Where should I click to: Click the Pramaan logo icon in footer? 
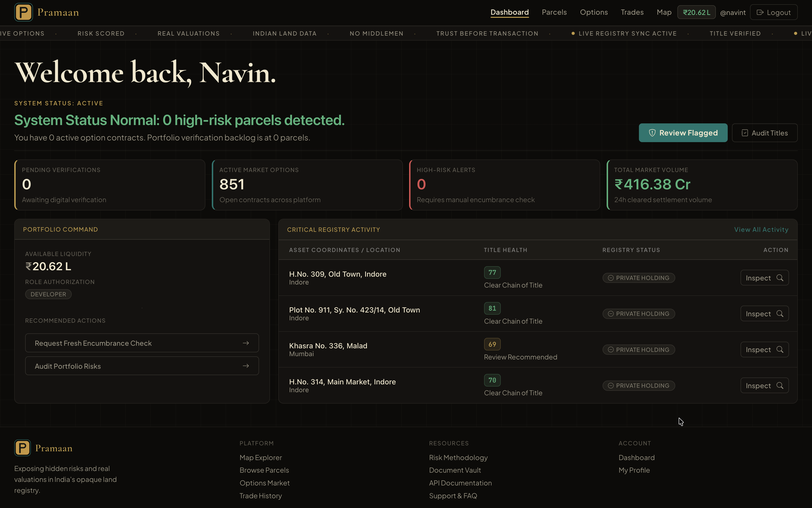coord(23,448)
